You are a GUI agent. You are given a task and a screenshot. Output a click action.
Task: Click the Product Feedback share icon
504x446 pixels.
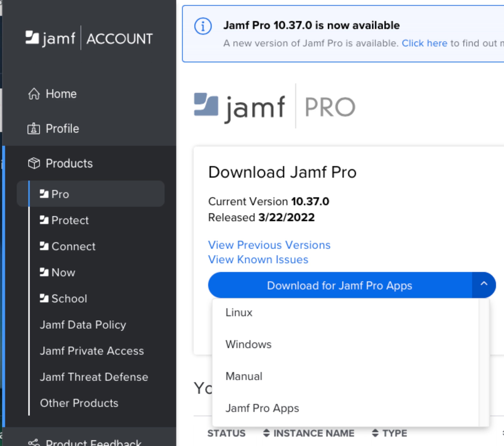(34, 443)
